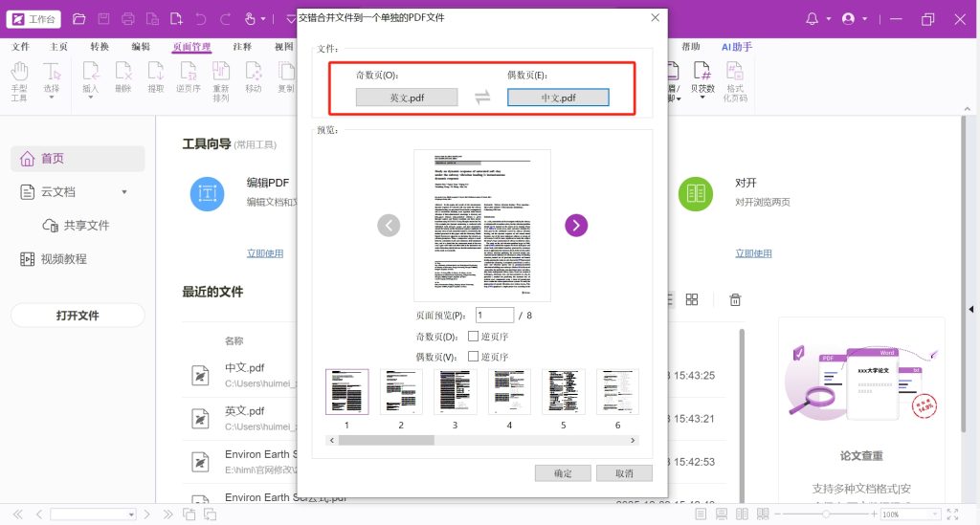Select page 3 thumbnail in preview strip

pyautogui.click(x=455, y=392)
